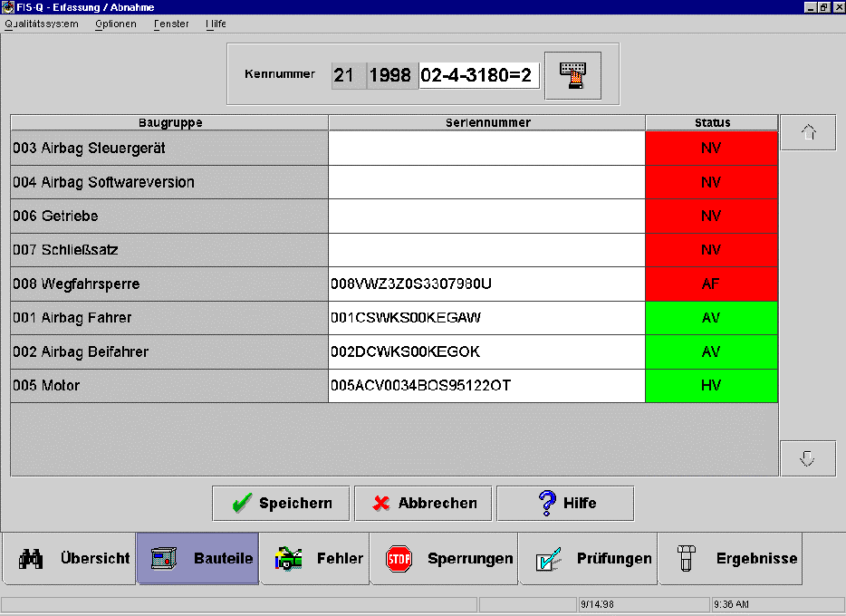Select the Seriennummer field for Airbag Steuergerät
The height and width of the screenshot is (616, 846).
click(x=486, y=149)
